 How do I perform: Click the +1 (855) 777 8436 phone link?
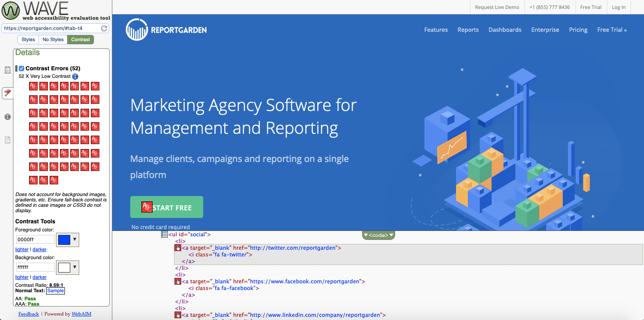coord(550,7)
